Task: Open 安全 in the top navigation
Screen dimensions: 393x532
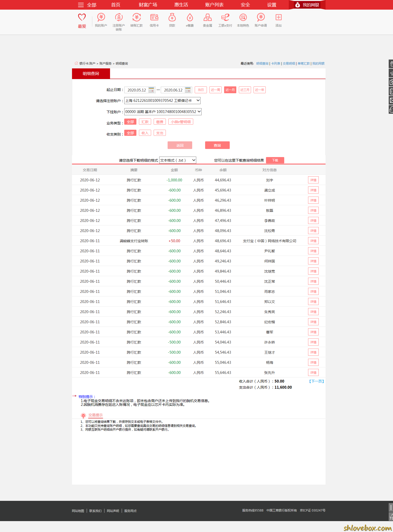Action: coord(245,5)
